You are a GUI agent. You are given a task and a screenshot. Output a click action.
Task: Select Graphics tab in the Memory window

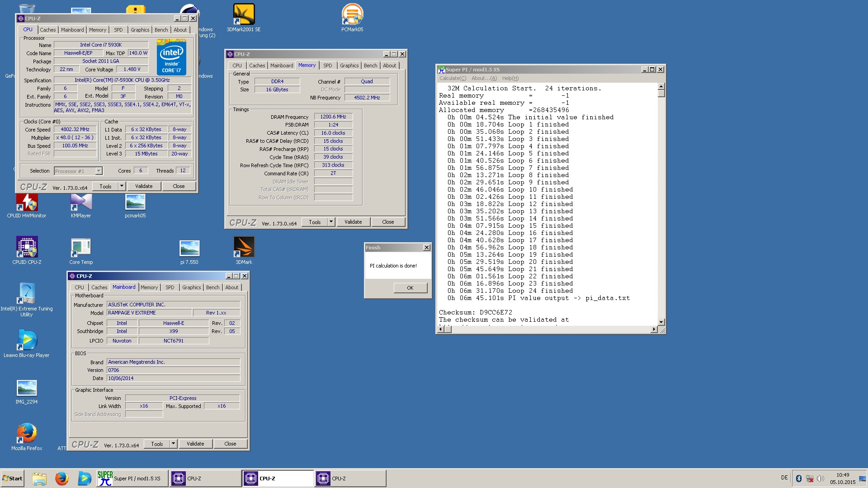click(349, 66)
